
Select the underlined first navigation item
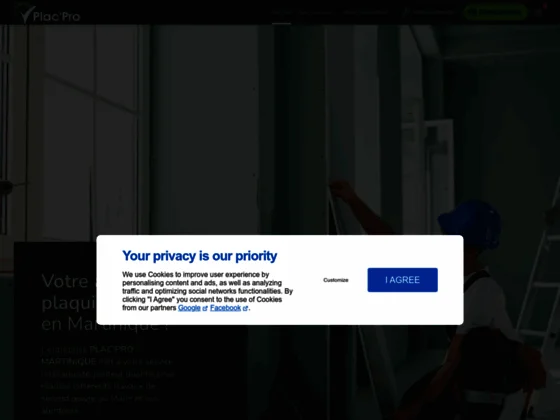281,12
